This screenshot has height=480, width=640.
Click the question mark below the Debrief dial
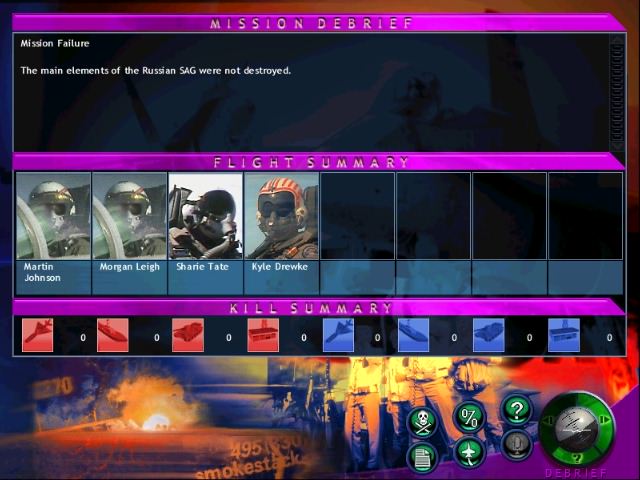pos(575,457)
